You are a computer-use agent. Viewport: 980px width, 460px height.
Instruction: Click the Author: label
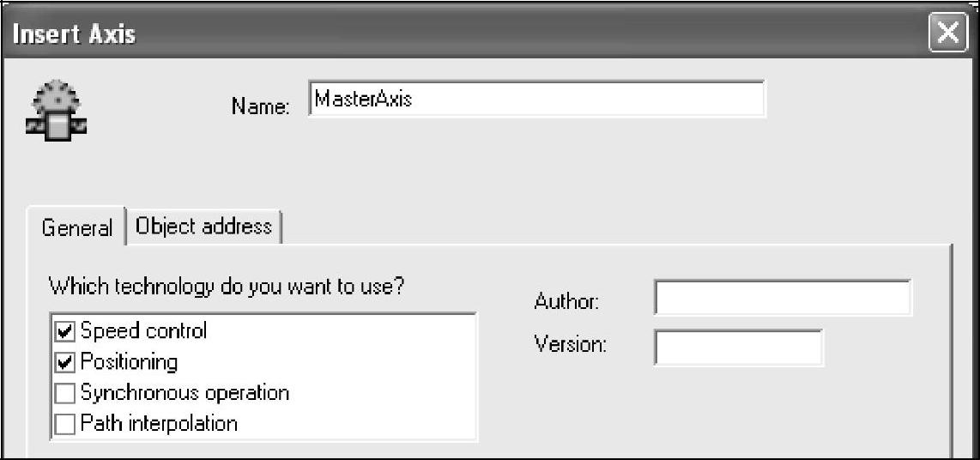point(566,301)
